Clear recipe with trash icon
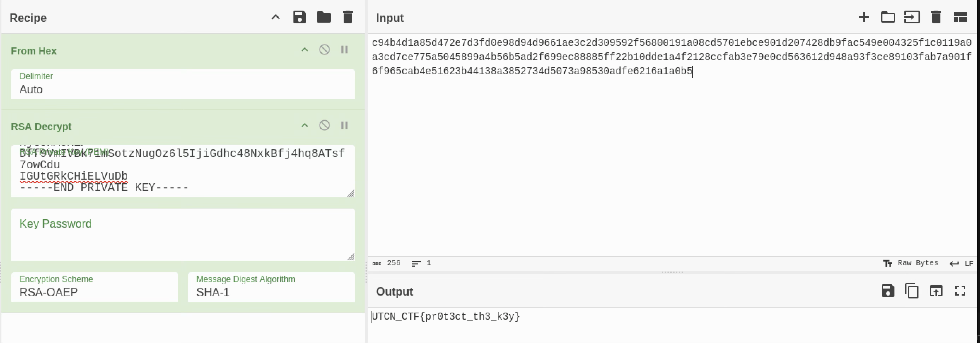The height and width of the screenshot is (343, 980). click(348, 17)
